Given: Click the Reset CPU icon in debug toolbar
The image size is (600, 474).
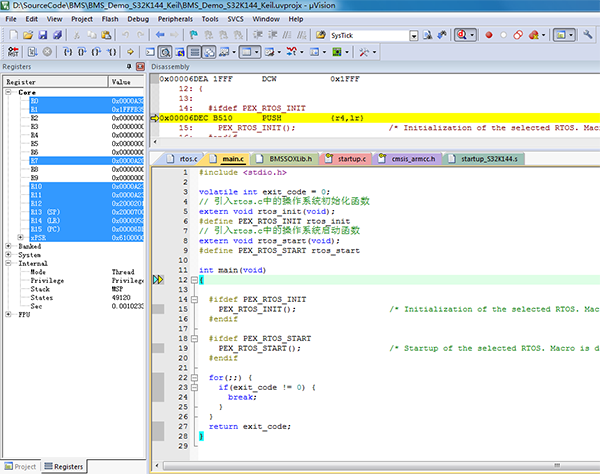Looking at the screenshot, I should coord(12,51).
